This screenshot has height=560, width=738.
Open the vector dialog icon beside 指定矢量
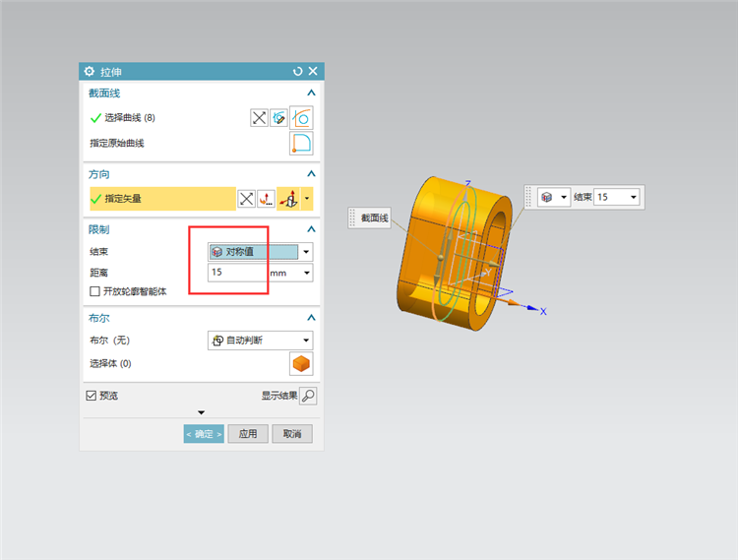tap(267, 199)
